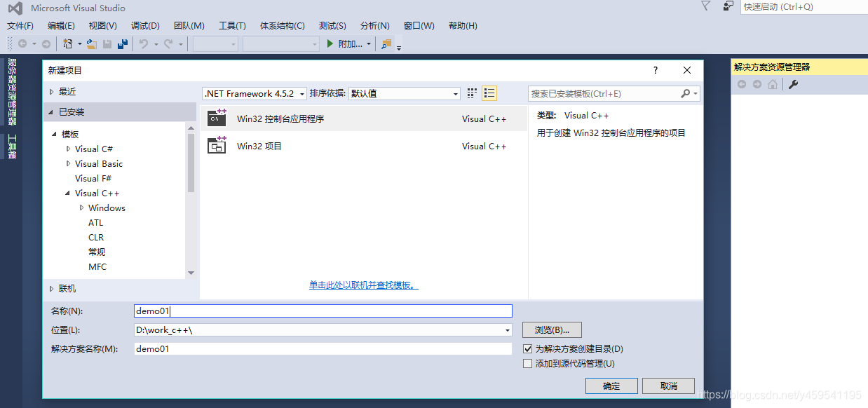The image size is (868, 408).
Task: Switch template view to medium list icons
Action: pyautogui.click(x=489, y=93)
